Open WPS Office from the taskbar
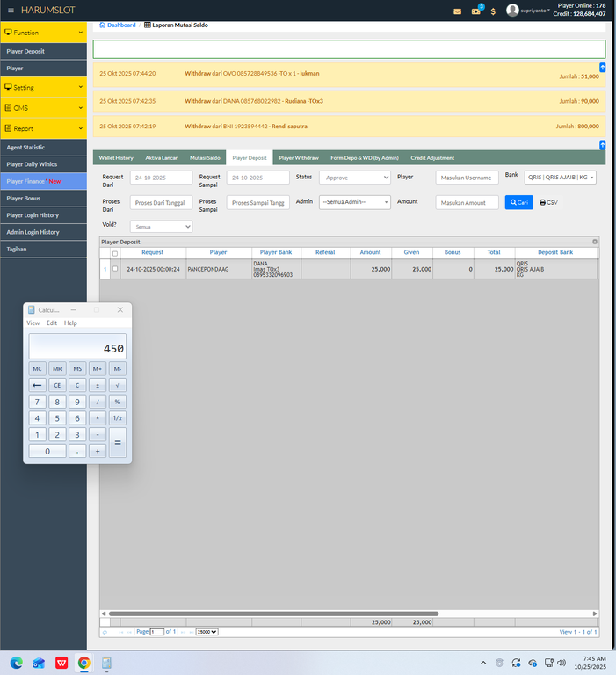Image resolution: width=616 pixels, height=675 pixels. point(62,663)
